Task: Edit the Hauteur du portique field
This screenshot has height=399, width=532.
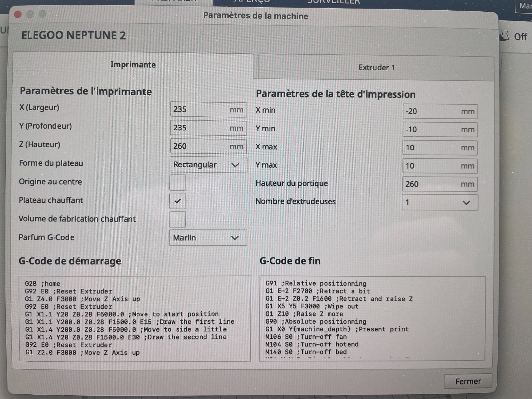Action: tap(440, 184)
